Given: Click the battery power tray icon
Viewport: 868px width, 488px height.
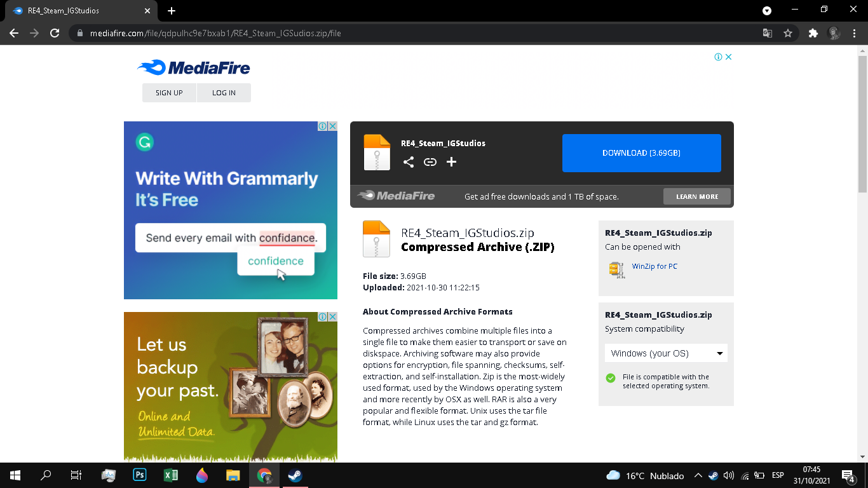Looking at the screenshot, I should point(759,475).
